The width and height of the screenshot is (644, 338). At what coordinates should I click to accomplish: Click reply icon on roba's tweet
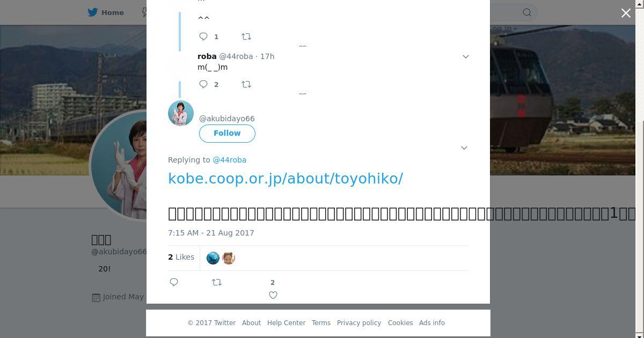click(203, 84)
